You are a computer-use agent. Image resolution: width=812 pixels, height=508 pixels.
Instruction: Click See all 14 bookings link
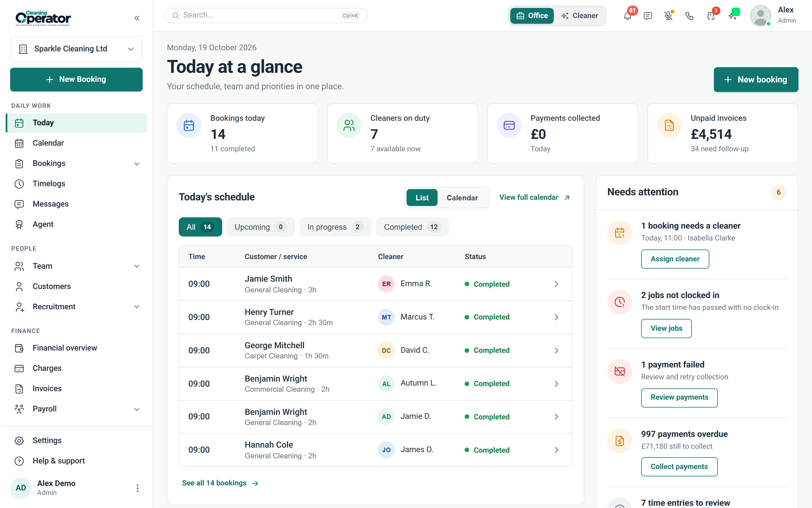pos(220,483)
